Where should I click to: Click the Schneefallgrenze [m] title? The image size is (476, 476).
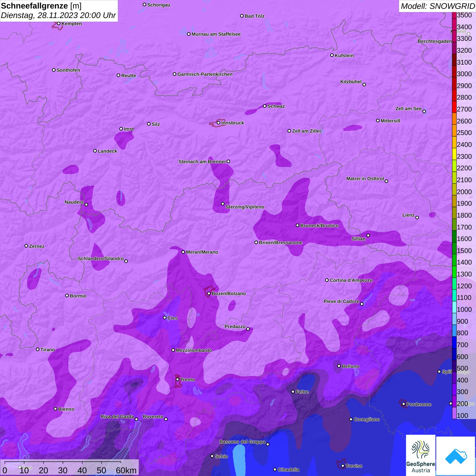pyautogui.click(x=41, y=6)
